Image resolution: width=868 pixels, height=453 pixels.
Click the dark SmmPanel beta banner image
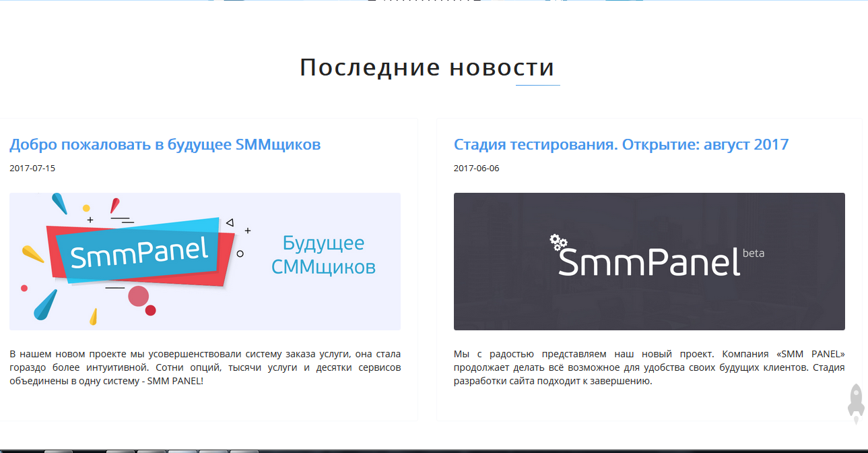point(649,262)
